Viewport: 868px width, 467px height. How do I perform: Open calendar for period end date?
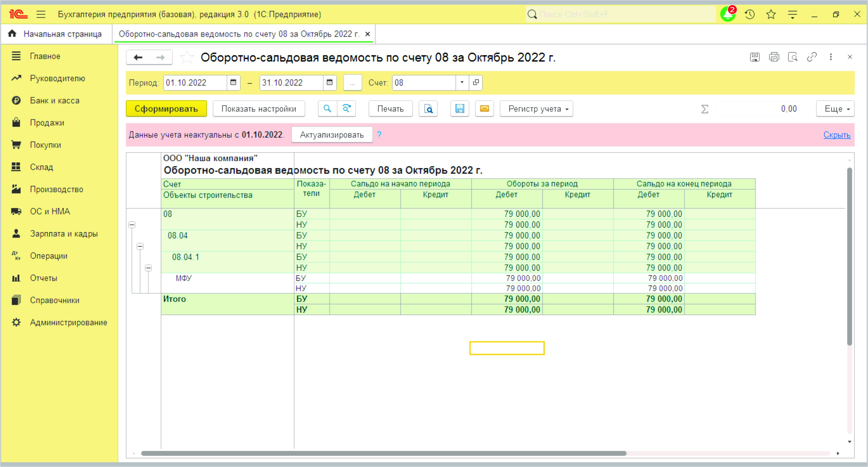point(330,82)
